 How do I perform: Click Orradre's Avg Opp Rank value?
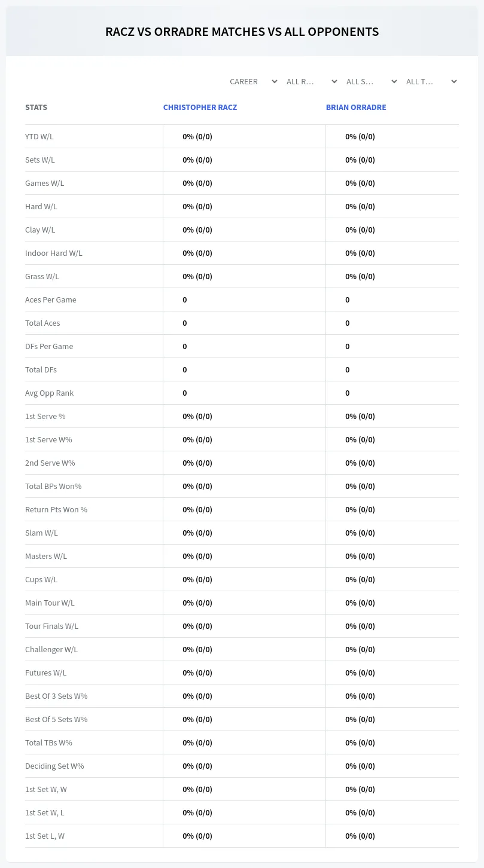pos(348,393)
